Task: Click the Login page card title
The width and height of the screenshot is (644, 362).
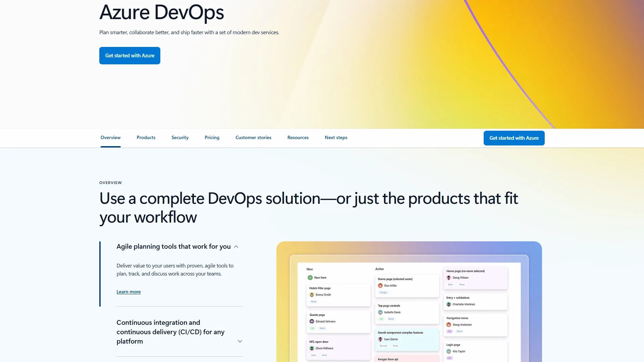Action: point(453,345)
